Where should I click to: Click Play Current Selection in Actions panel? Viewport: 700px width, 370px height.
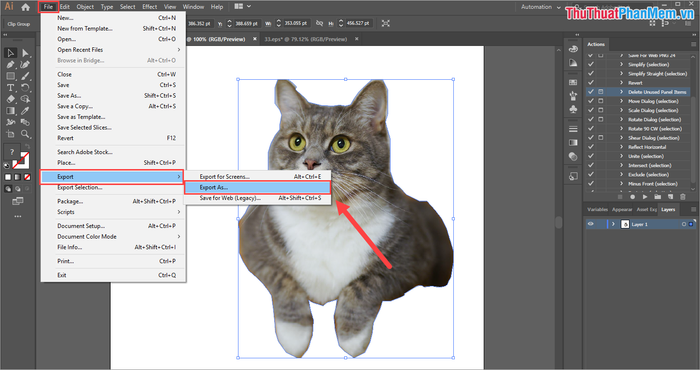tap(645, 197)
